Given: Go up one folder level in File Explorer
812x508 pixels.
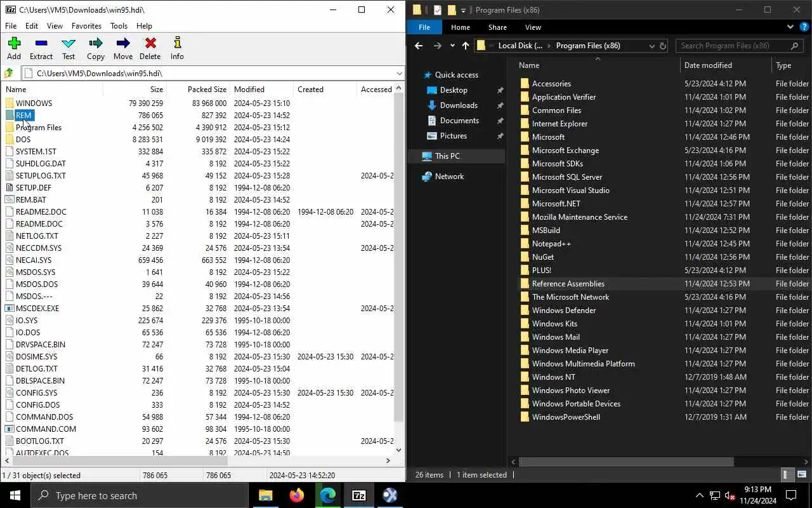Looking at the screenshot, I should tap(466, 46).
